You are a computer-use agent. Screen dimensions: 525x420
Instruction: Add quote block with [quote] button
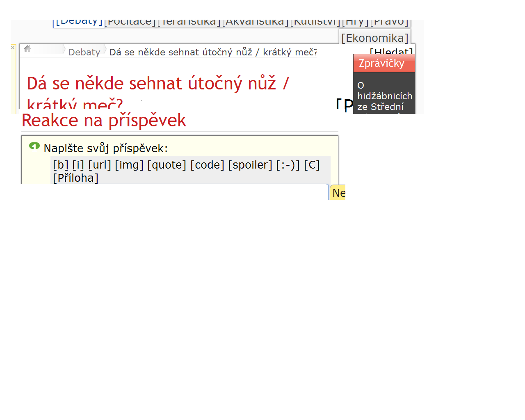(x=167, y=165)
